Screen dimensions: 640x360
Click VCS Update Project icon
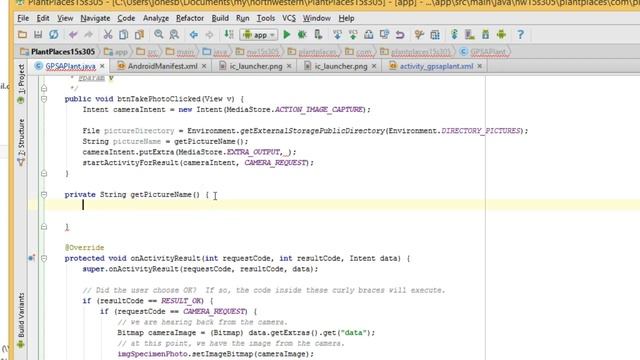point(337,35)
